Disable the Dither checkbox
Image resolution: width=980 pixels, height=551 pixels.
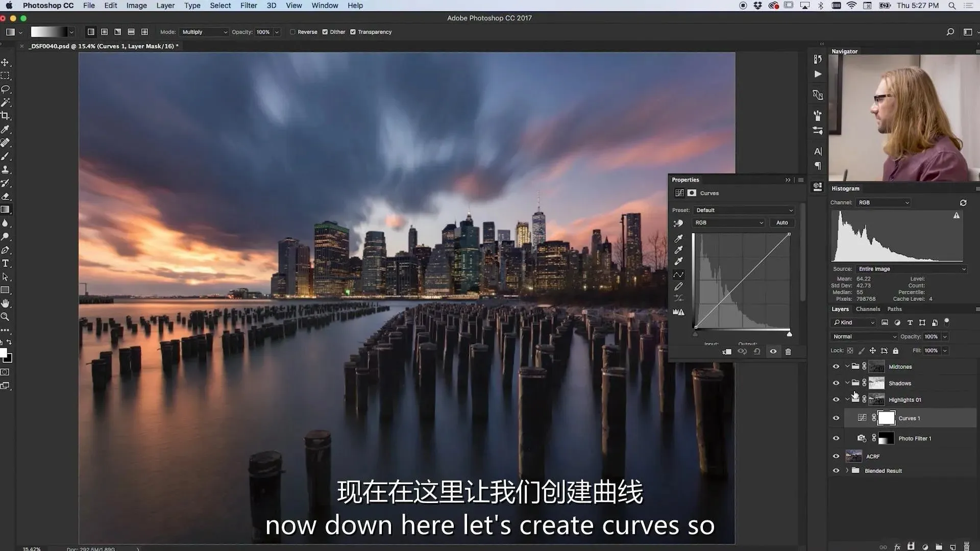325,32
